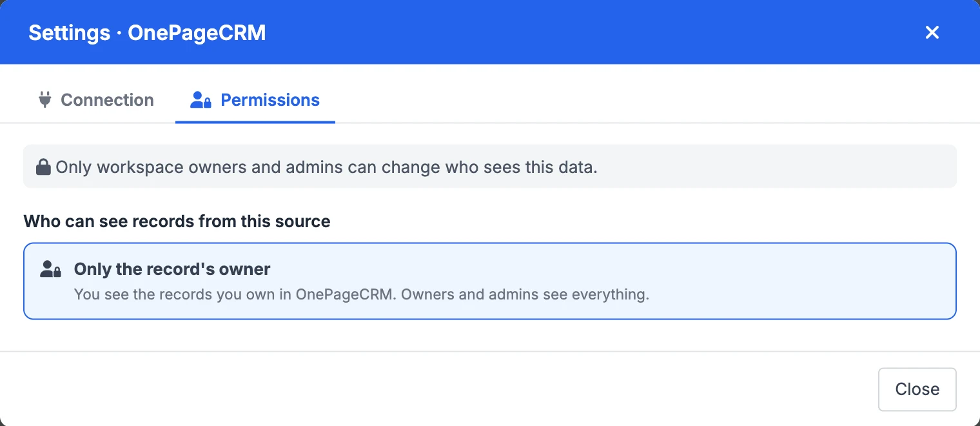Click the empty footer area left of Close
980x426 pixels.
pyautogui.click(x=438, y=389)
